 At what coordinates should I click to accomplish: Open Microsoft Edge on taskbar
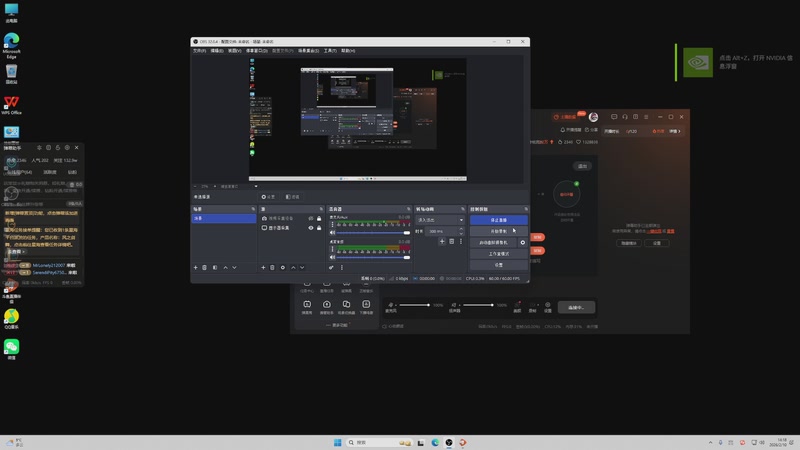(435, 442)
